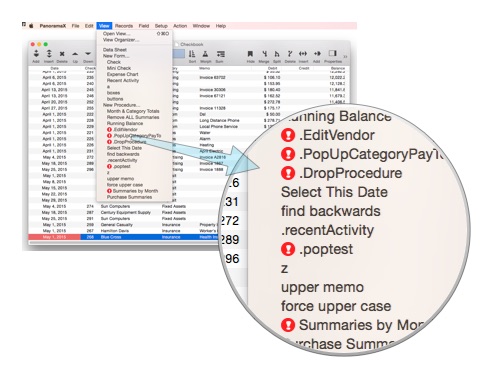The width and height of the screenshot is (494, 380).
Task: Select Summaries by Month procedure
Action: point(135,191)
